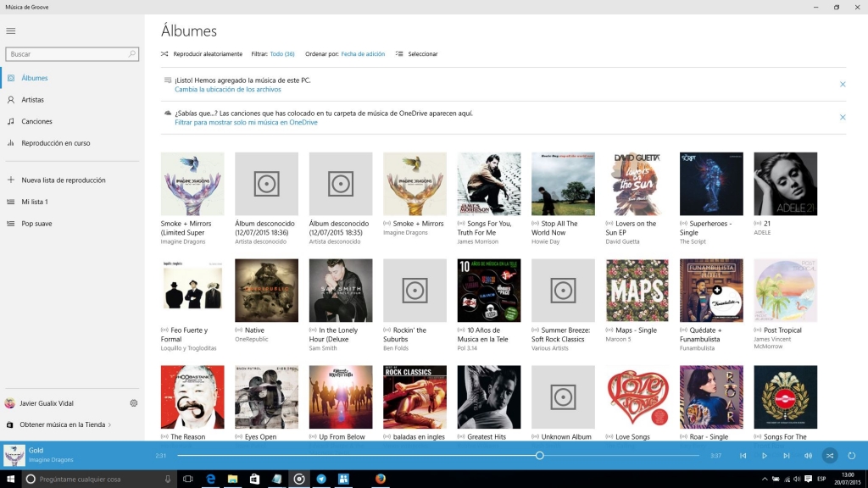The image size is (868, 488).
Task: Click the playback progress slider handle
Action: pyautogui.click(x=540, y=456)
